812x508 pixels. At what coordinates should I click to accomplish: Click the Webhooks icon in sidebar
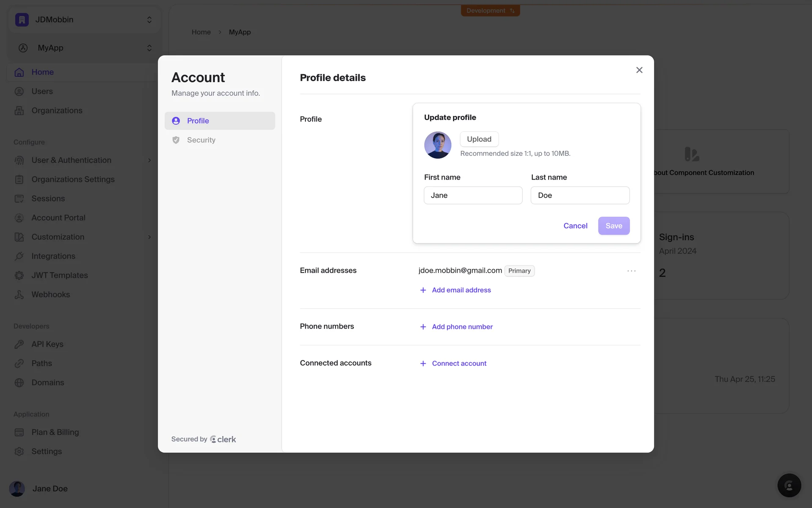click(x=19, y=295)
